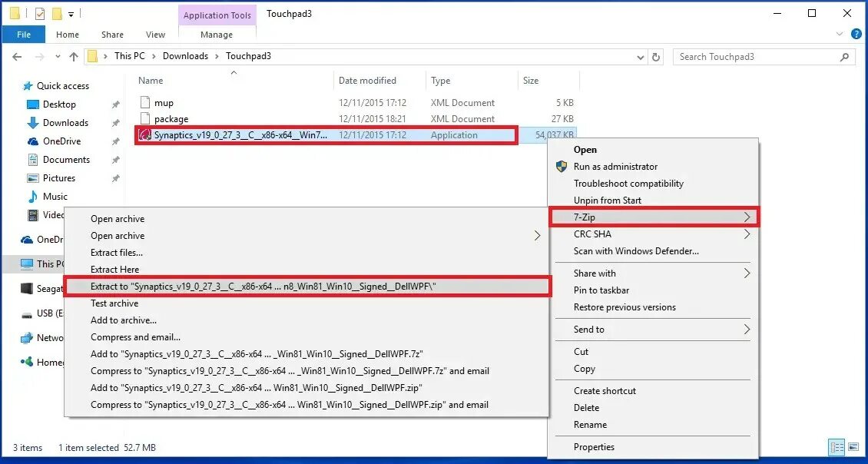
Task: Open the Share ribbon tab
Action: [x=112, y=35]
